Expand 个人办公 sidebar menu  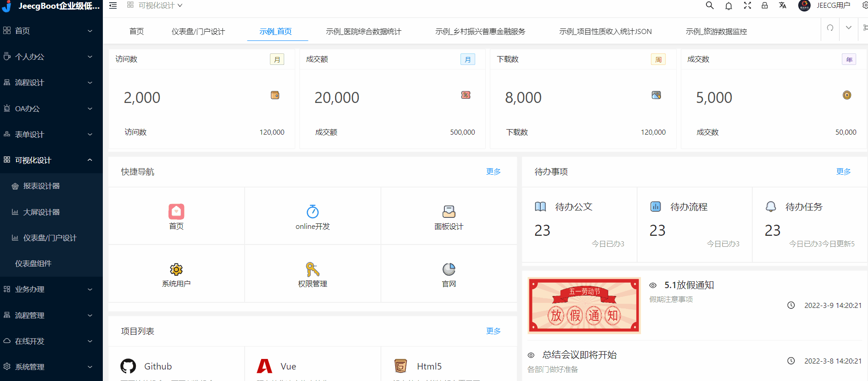point(51,57)
